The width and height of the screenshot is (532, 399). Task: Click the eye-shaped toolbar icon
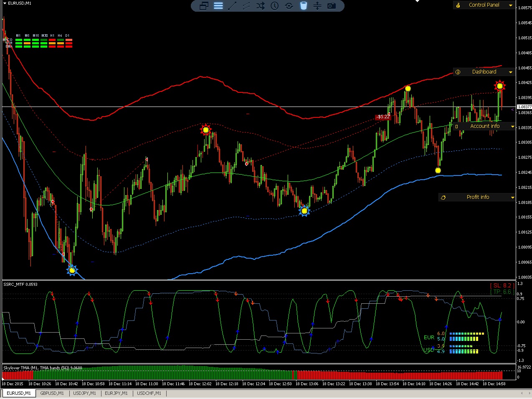tap(289, 6)
